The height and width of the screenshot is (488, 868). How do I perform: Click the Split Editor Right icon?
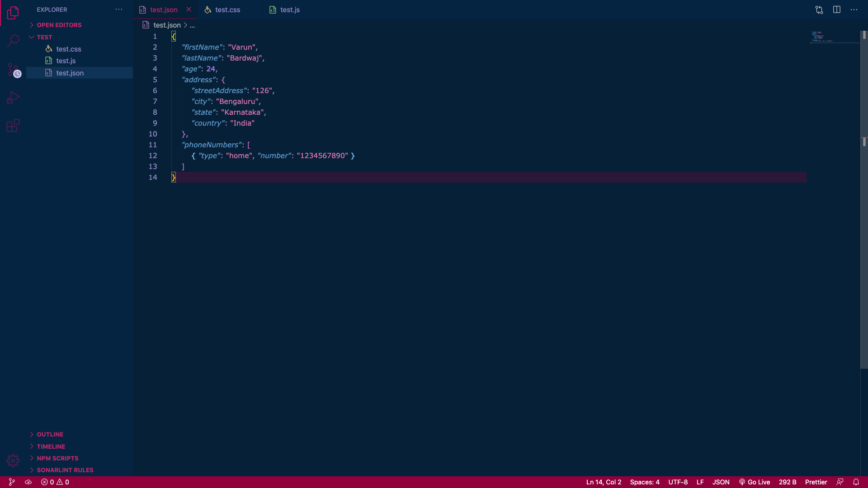pos(837,9)
